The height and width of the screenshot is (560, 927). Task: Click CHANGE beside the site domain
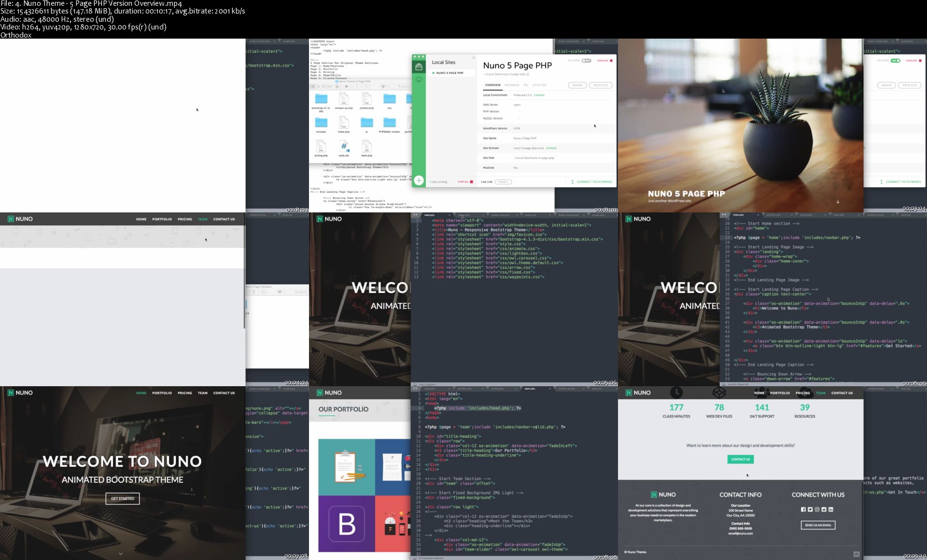(551, 148)
